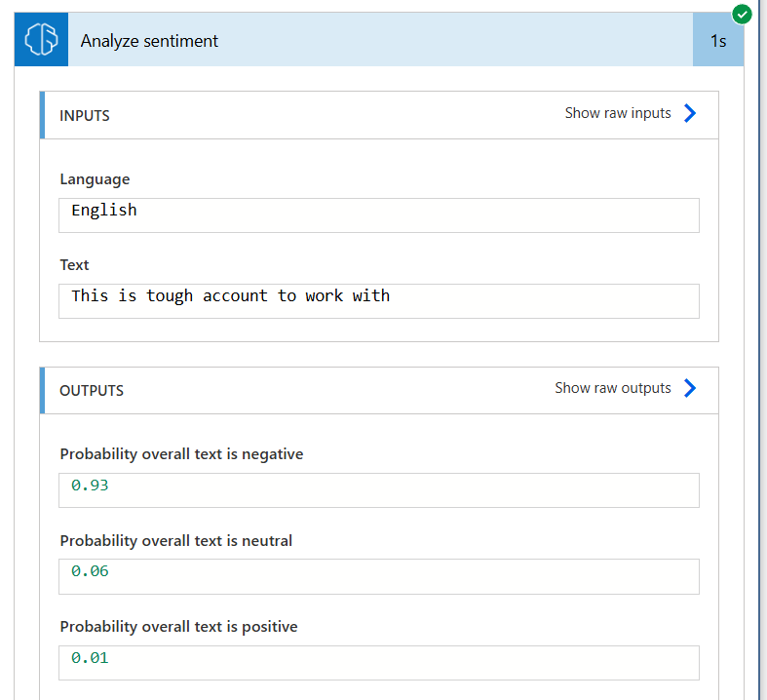Image resolution: width=767 pixels, height=700 pixels.
Task: Expand raw inputs via chevron arrow
Action: pos(690,113)
